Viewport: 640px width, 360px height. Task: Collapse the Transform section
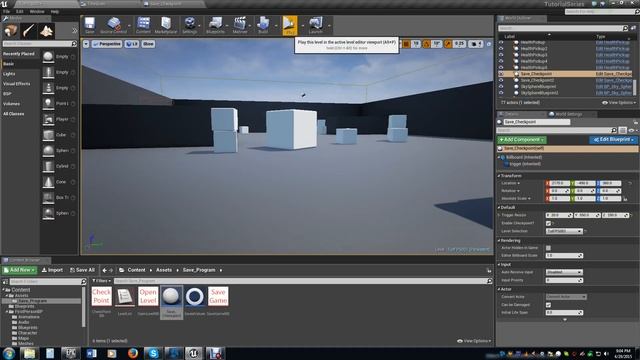(499, 176)
